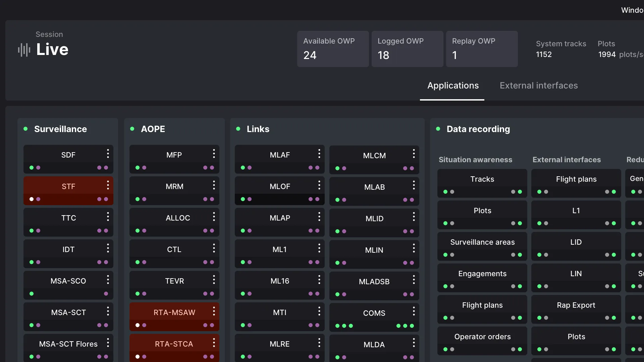Image resolution: width=644 pixels, height=362 pixels.
Task: Switch to the External interfaces tab
Action: coord(538,85)
